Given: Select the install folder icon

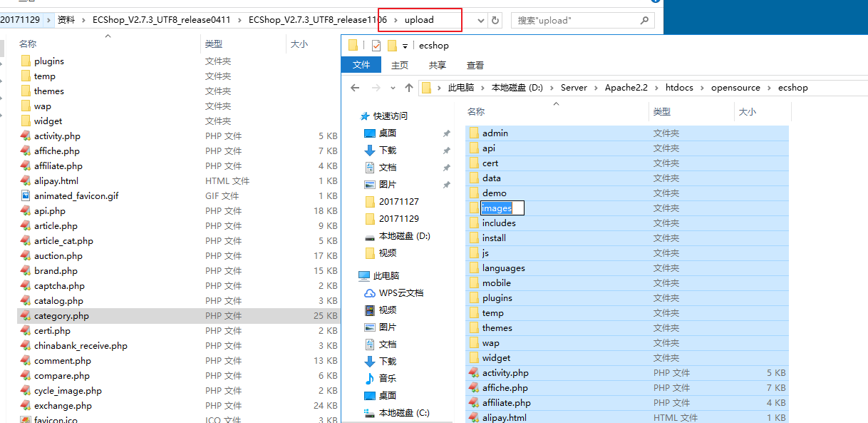Looking at the screenshot, I should point(475,238).
